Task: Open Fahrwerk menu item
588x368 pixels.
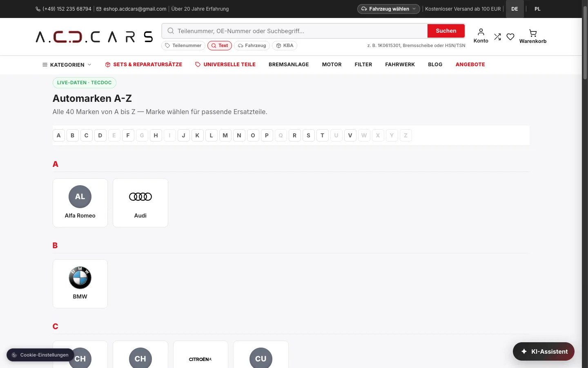Action: click(x=400, y=65)
